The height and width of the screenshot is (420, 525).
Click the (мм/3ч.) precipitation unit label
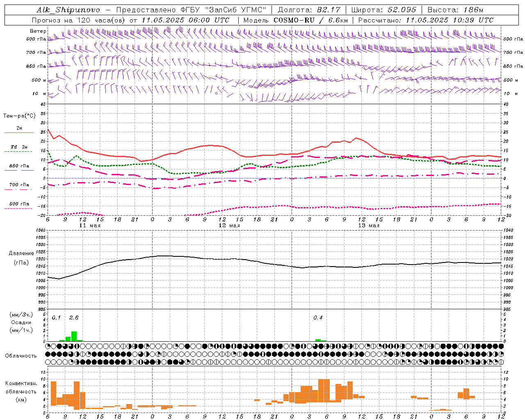coord(21,315)
